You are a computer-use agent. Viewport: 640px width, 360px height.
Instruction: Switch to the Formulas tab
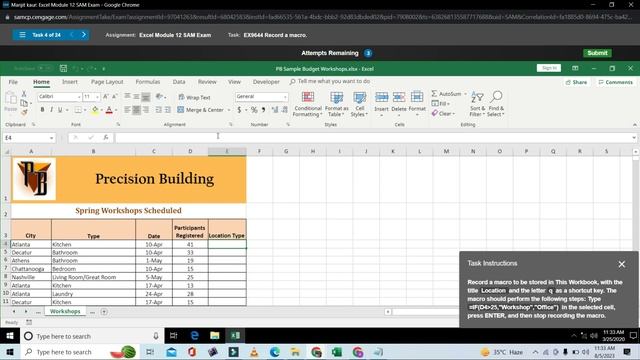tap(148, 82)
